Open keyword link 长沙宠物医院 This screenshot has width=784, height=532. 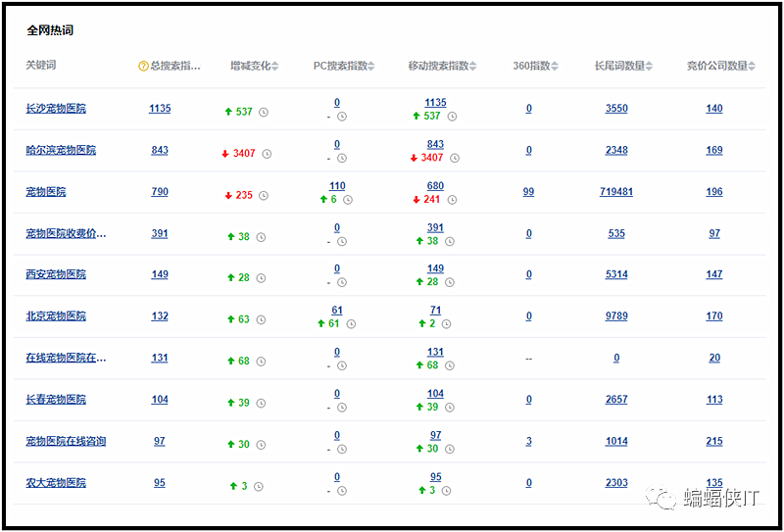(x=56, y=109)
